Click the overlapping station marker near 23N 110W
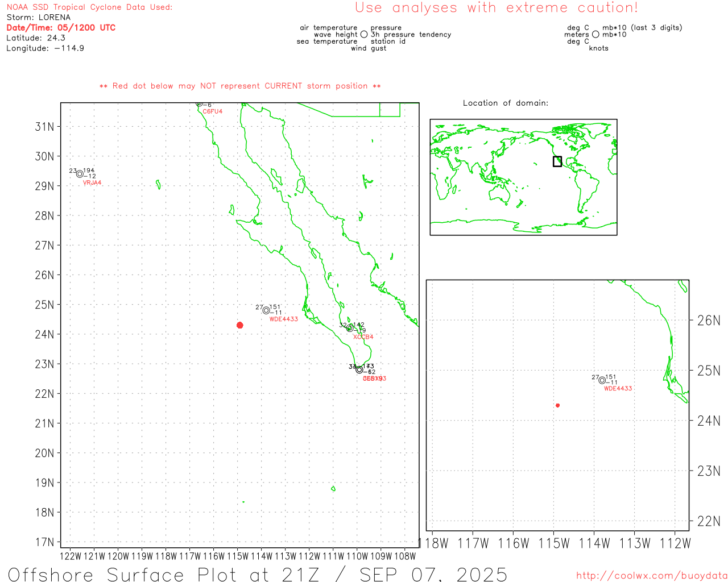The height and width of the screenshot is (582, 728). [x=359, y=369]
